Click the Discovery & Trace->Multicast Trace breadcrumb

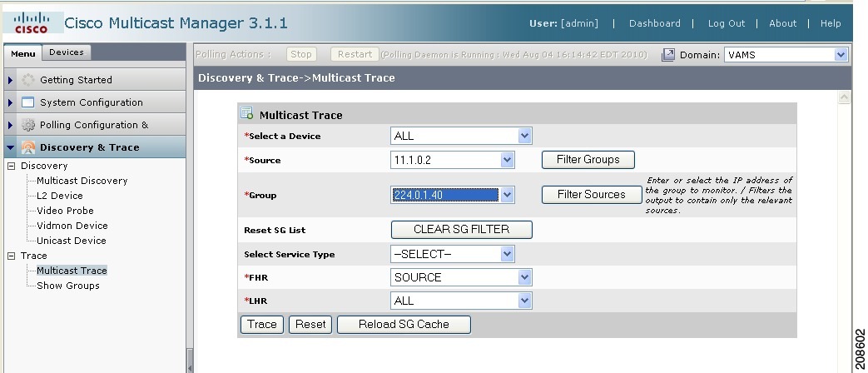(297, 78)
